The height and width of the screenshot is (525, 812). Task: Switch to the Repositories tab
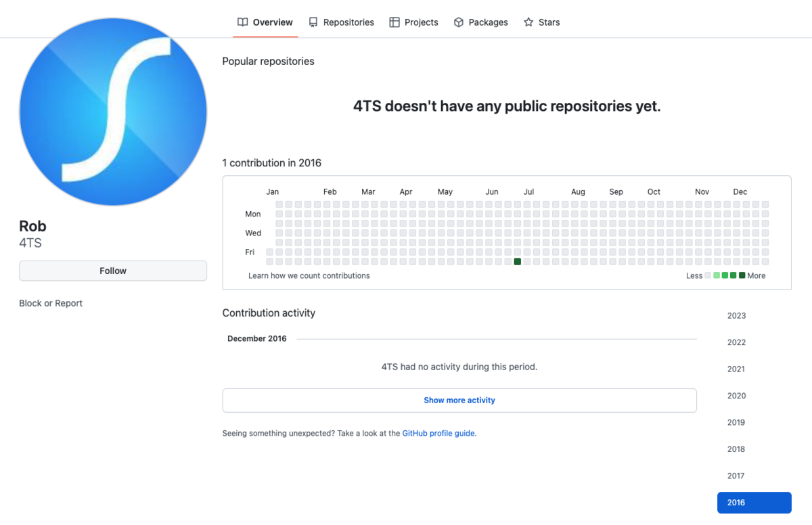(348, 22)
